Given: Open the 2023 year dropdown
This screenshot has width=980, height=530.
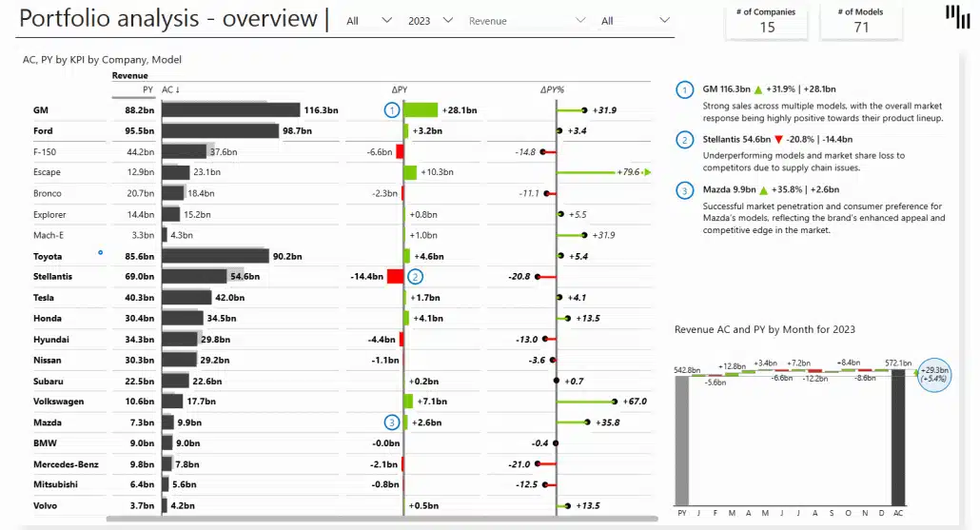Looking at the screenshot, I should pos(429,20).
